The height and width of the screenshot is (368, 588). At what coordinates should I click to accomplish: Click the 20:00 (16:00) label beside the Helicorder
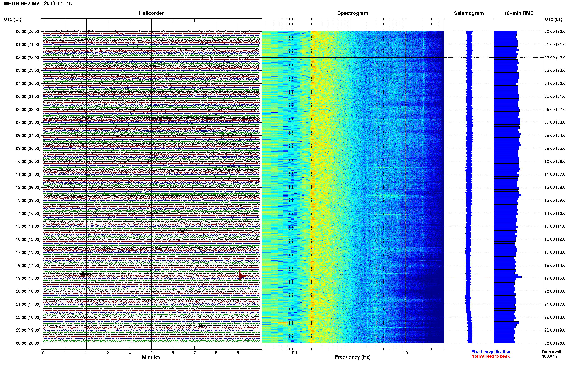click(28, 291)
